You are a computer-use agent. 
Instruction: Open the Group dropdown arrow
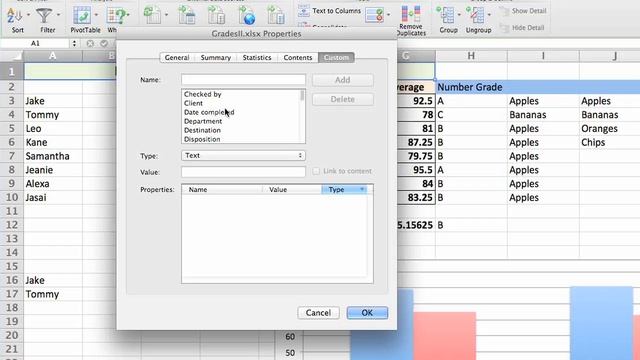coord(459,15)
